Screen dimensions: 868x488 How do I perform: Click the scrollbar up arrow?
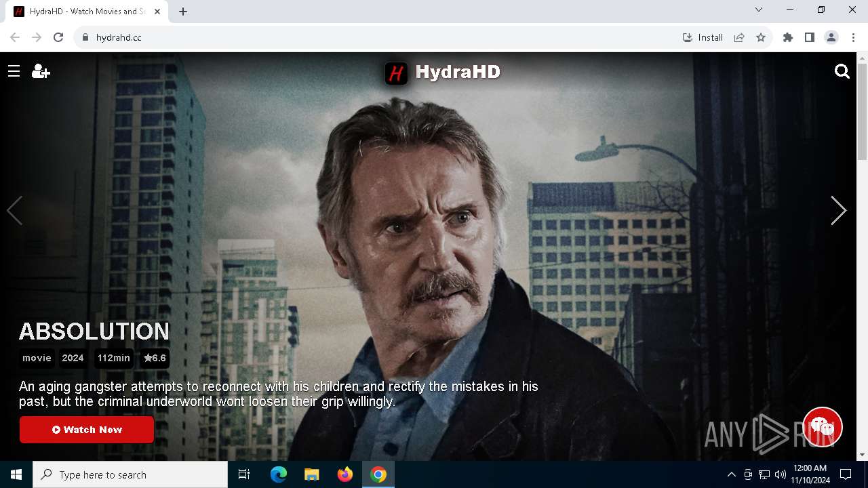(862, 58)
